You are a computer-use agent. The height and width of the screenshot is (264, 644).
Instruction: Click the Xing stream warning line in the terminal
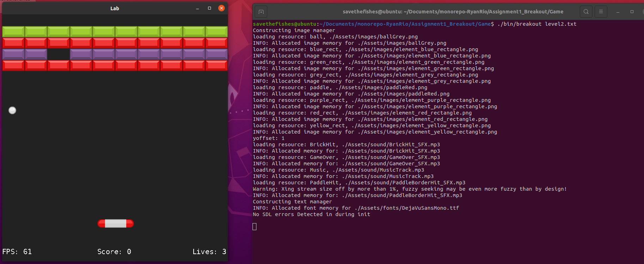pos(409,189)
